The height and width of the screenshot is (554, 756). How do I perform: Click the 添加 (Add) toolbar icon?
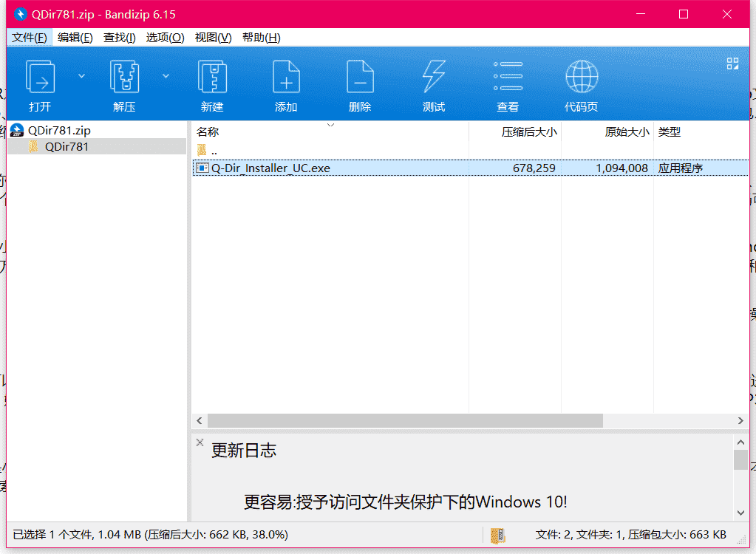coord(287,77)
